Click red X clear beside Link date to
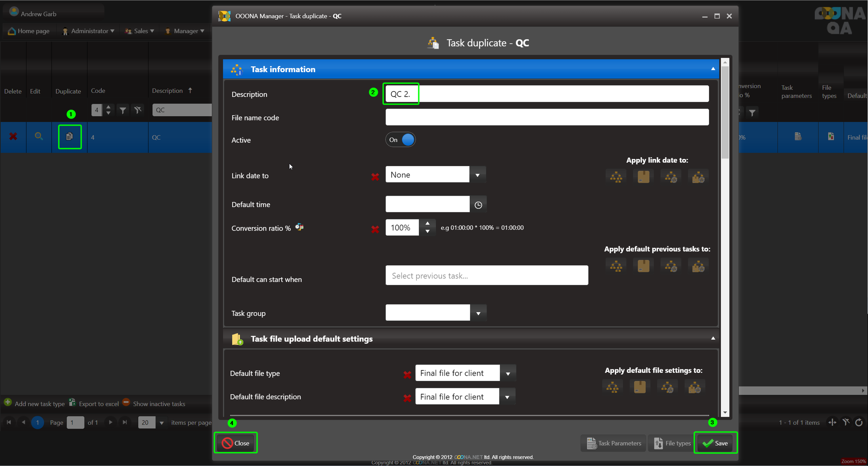The image size is (868, 466). tap(375, 177)
